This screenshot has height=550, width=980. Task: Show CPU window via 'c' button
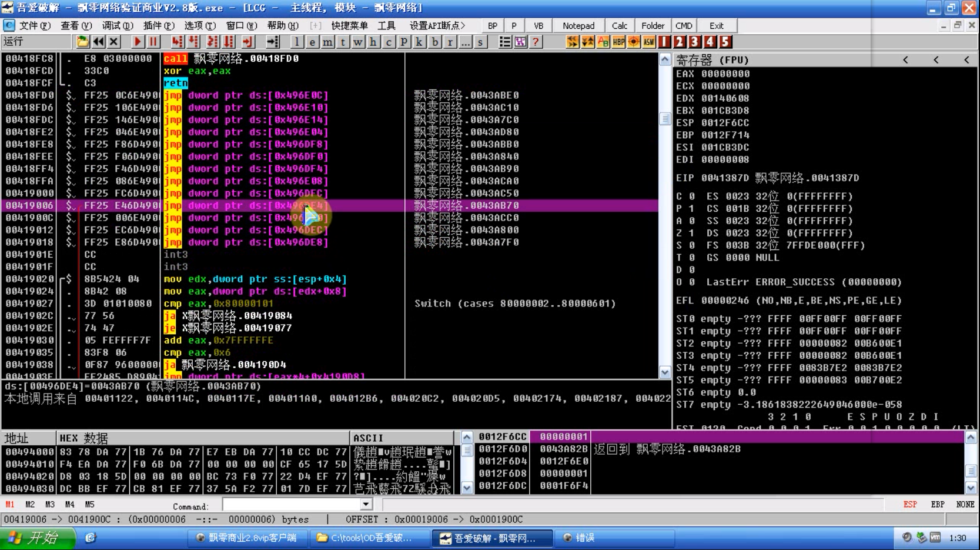pos(389,42)
